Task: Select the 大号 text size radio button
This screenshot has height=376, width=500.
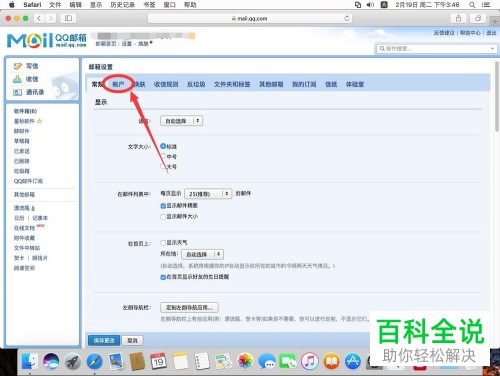Action: click(163, 166)
